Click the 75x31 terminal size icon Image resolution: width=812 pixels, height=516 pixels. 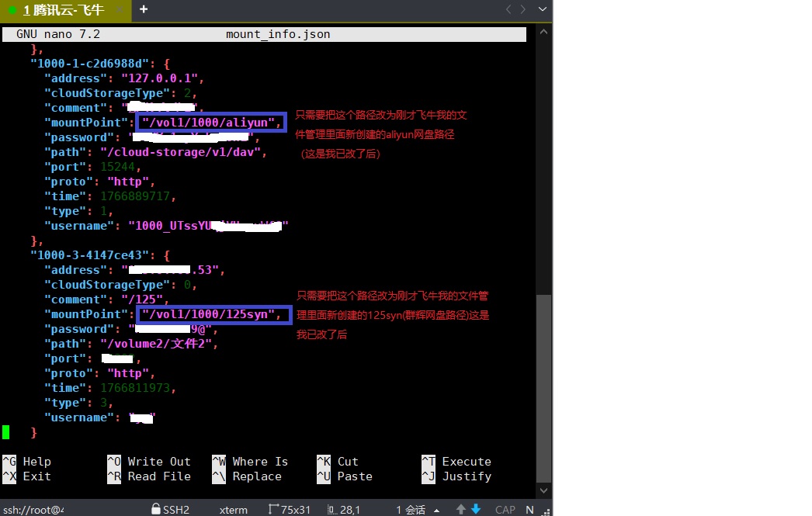click(273, 509)
